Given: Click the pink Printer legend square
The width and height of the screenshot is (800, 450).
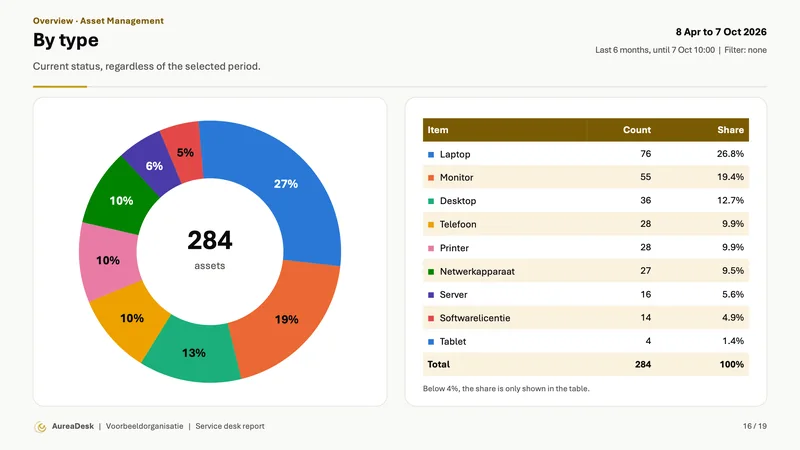Looking at the screenshot, I should click(431, 248).
